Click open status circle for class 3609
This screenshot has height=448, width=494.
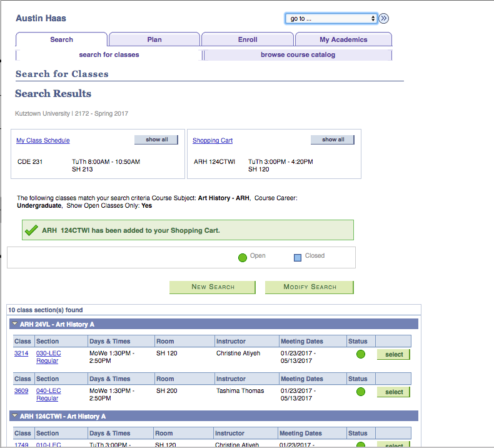(x=361, y=392)
